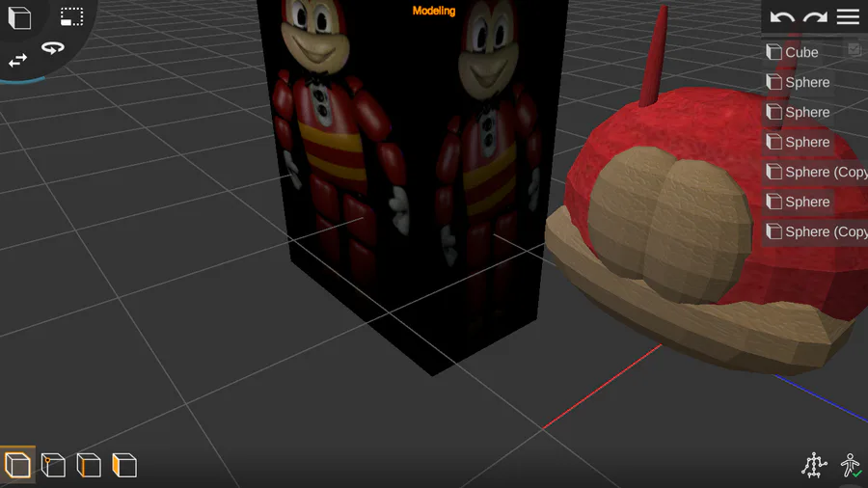The image size is (868, 488).
Task: Switch to edge selection mode cube icon
Action: click(89, 465)
